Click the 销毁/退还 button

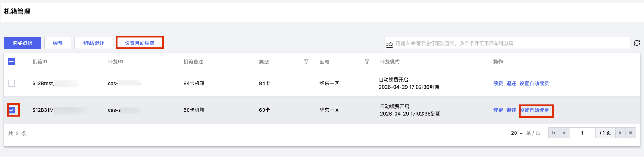(94, 43)
